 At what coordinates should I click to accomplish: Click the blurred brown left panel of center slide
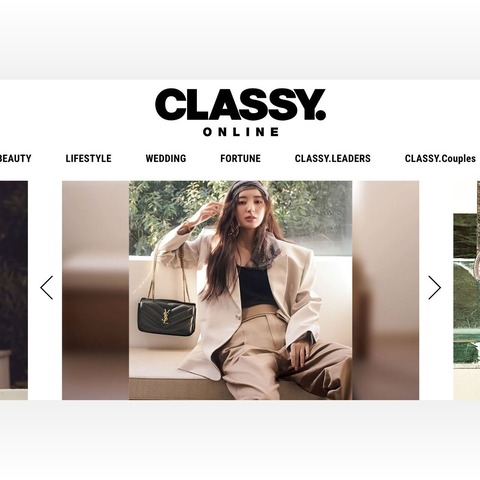[x=96, y=290]
